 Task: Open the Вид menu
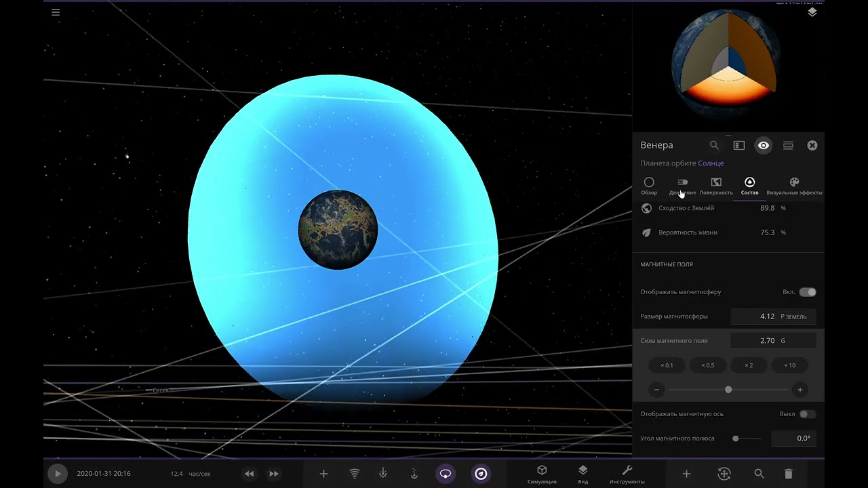click(583, 474)
